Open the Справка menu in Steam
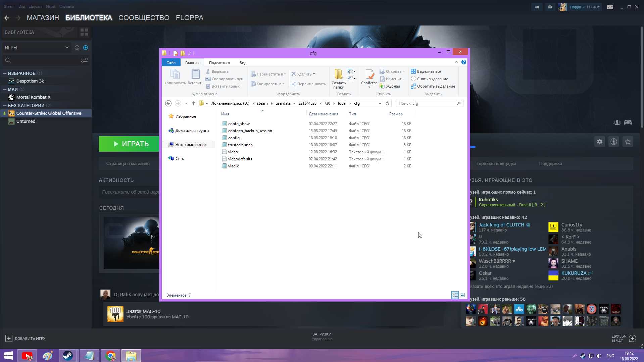644x362 pixels. click(66, 6)
